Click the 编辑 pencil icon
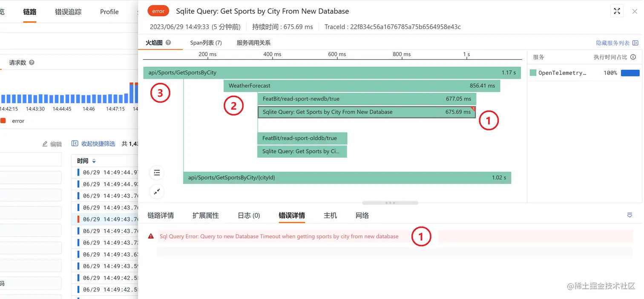The image size is (644, 299). (45, 144)
